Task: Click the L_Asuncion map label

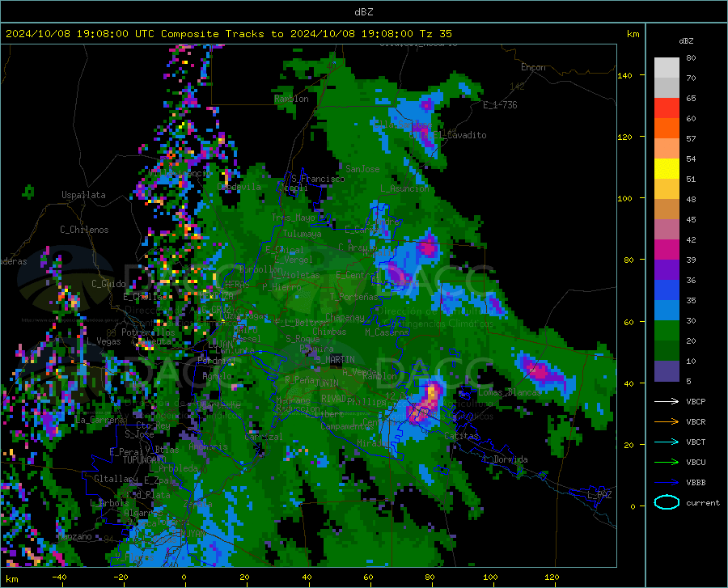Action: click(404, 188)
